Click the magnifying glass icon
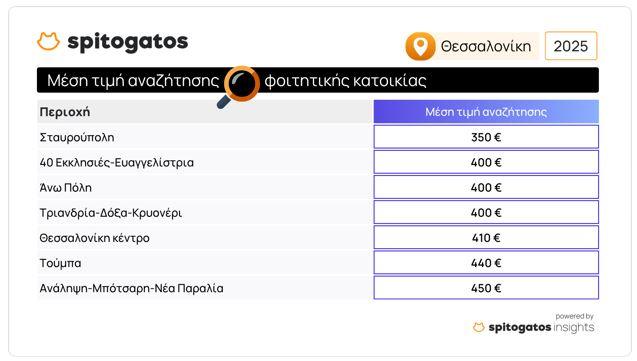Image resolution: width=637 pixels, height=361 pixels. point(239,87)
